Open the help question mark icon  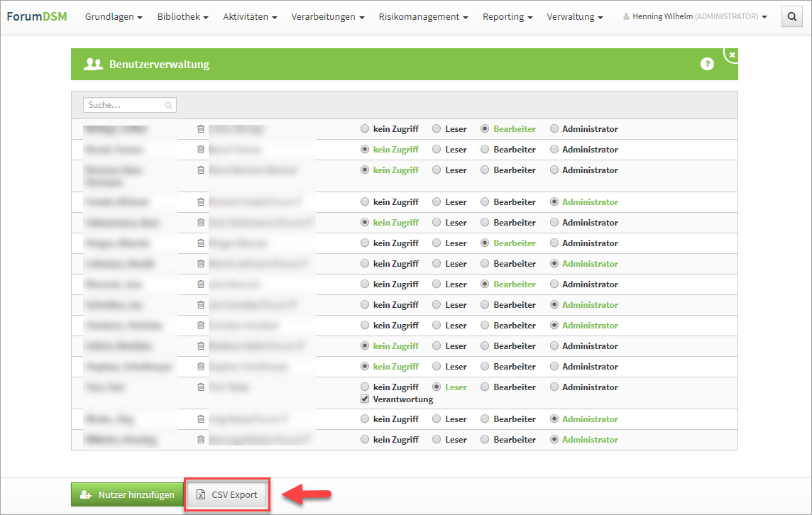click(x=707, y=64)
